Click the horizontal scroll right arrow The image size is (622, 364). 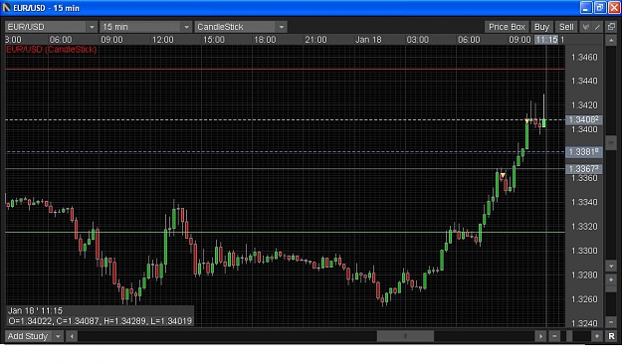pos(540,336)
